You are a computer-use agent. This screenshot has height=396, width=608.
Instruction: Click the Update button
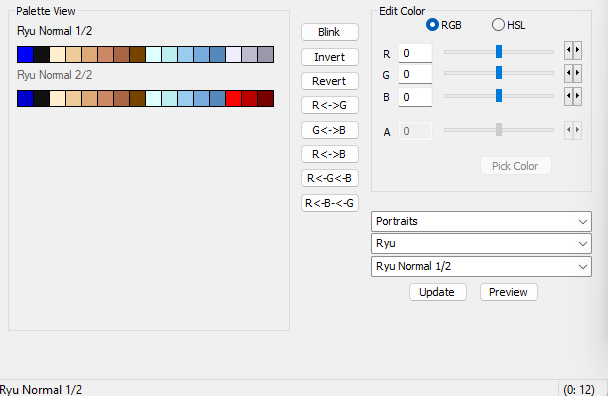point(437,292)
